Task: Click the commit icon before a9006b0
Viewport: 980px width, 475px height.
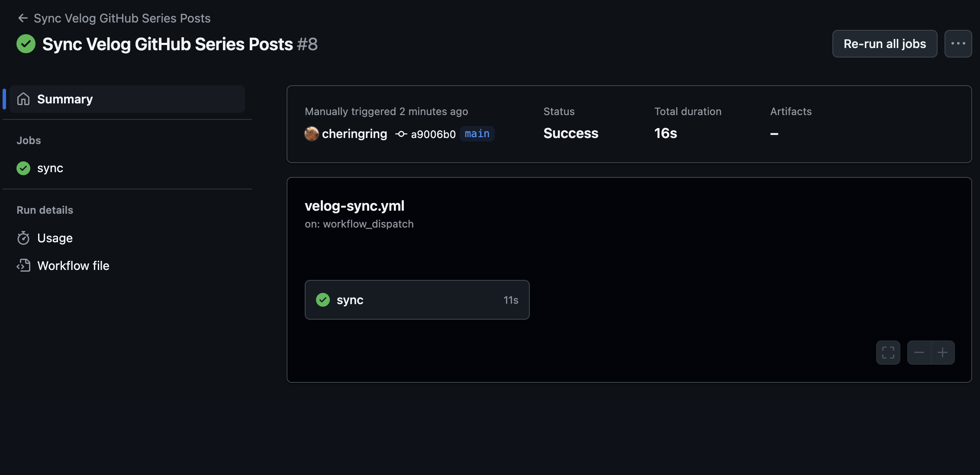Action: (401, 134)
